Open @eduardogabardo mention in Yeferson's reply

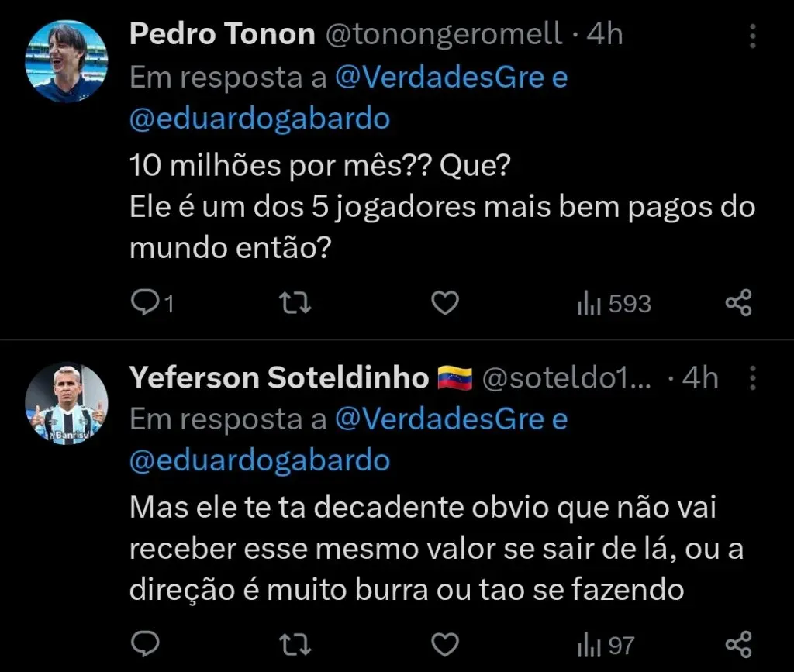[260, 460]
